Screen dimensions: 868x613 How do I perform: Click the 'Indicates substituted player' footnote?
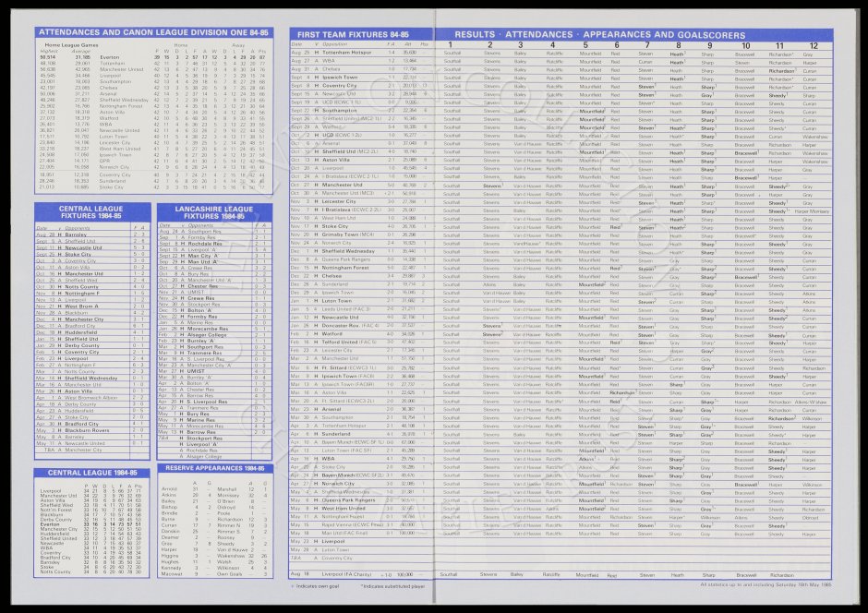(393, 586)
